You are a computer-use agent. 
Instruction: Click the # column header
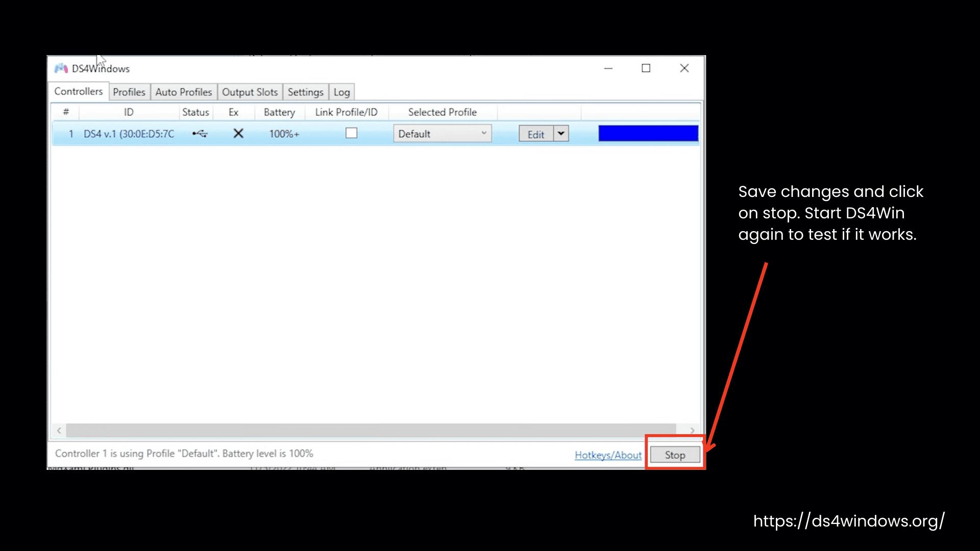pyautogui.click(x=66, y=112)
